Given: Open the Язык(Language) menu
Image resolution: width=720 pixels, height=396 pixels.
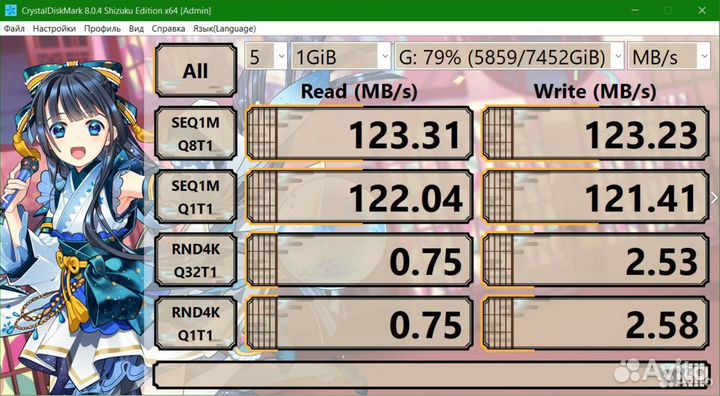Looking at the screenshot, I should 225,28.
